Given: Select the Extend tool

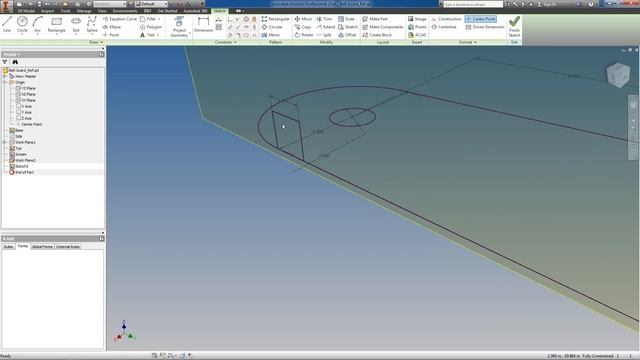Looking at the screenshot, I should pos(325,27).
